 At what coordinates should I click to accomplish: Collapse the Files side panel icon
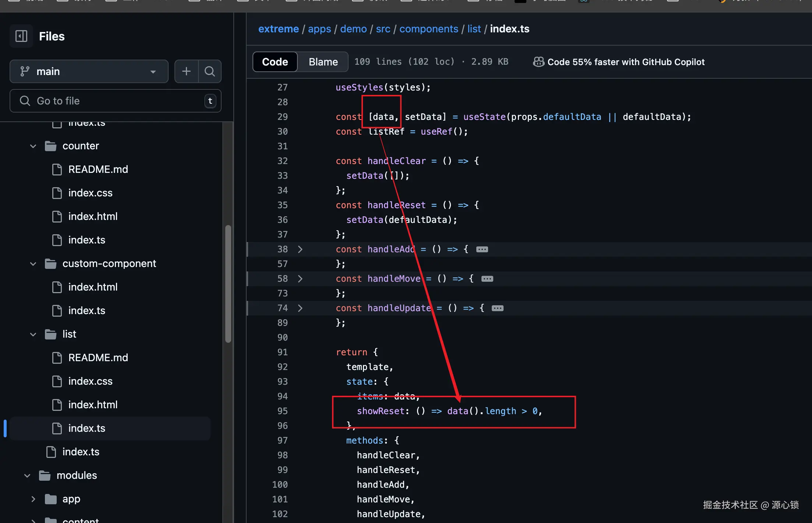tap(21, 36)
